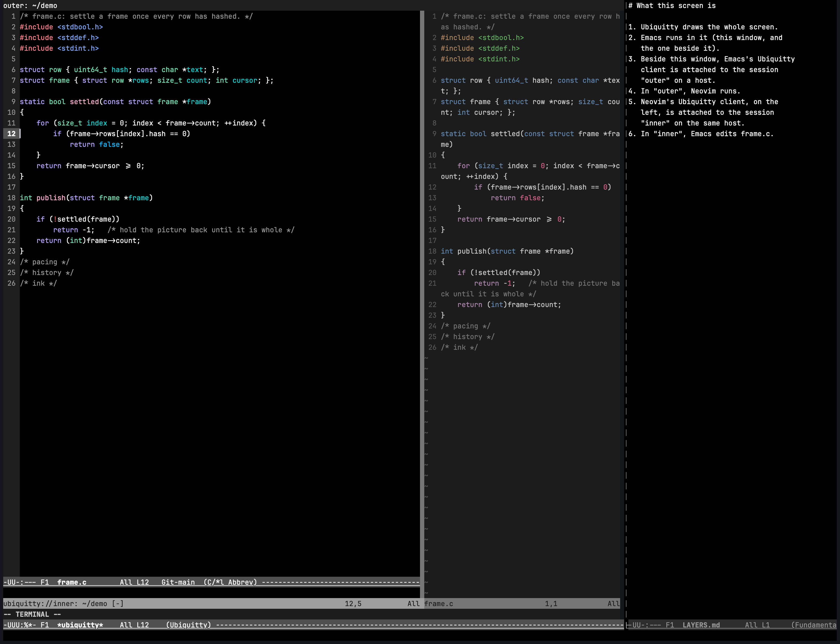840x644 pixels.
Task: Click "Git-main" in the frame.c mode line
Action: [x=178, y=582]
